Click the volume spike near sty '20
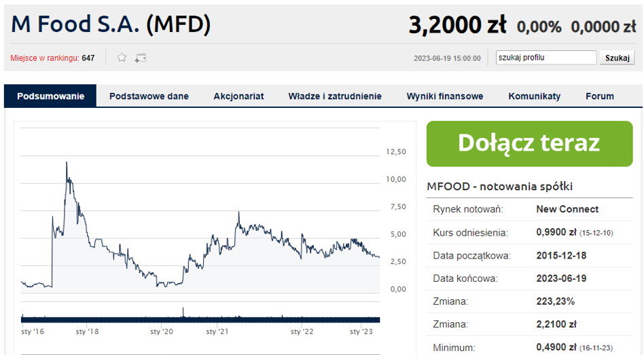Image resolution: width=644 pixels, height=355 pixels. (183, 312)
